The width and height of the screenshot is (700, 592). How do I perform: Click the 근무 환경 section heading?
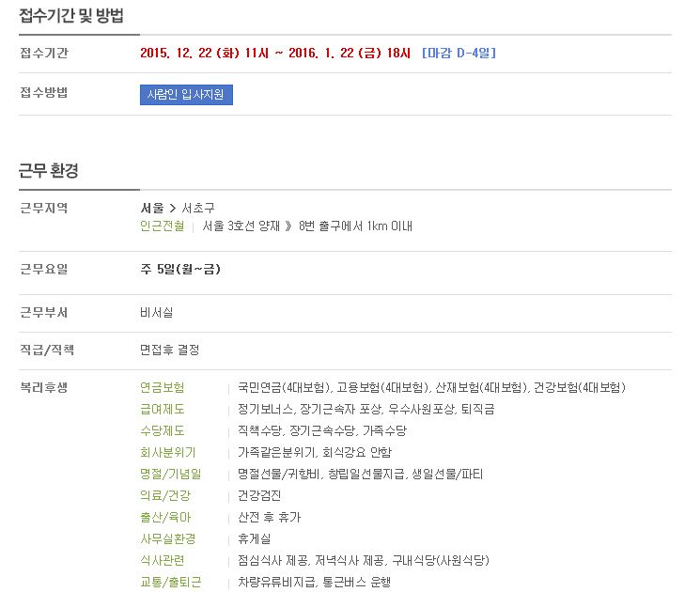click(x=49, y=170)
